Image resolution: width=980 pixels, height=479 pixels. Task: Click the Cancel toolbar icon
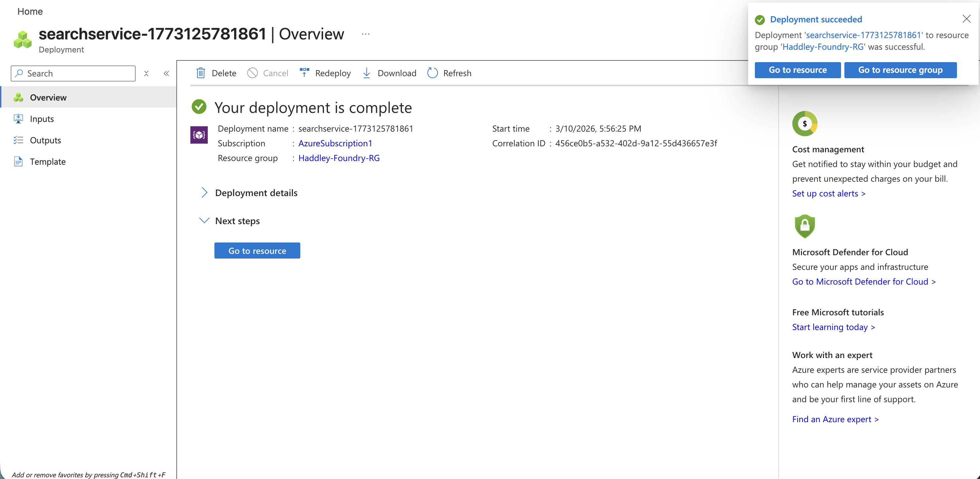(x=252, y=73)
